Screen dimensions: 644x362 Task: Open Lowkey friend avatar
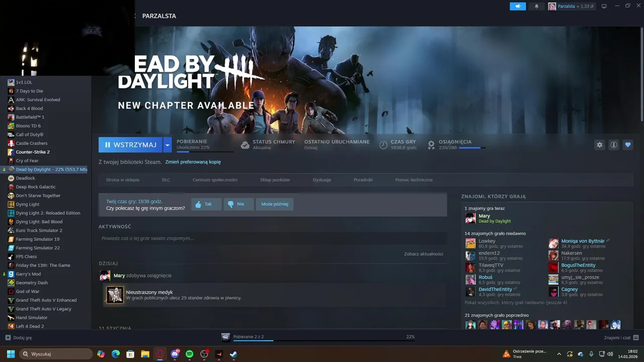tap(470, 243)
